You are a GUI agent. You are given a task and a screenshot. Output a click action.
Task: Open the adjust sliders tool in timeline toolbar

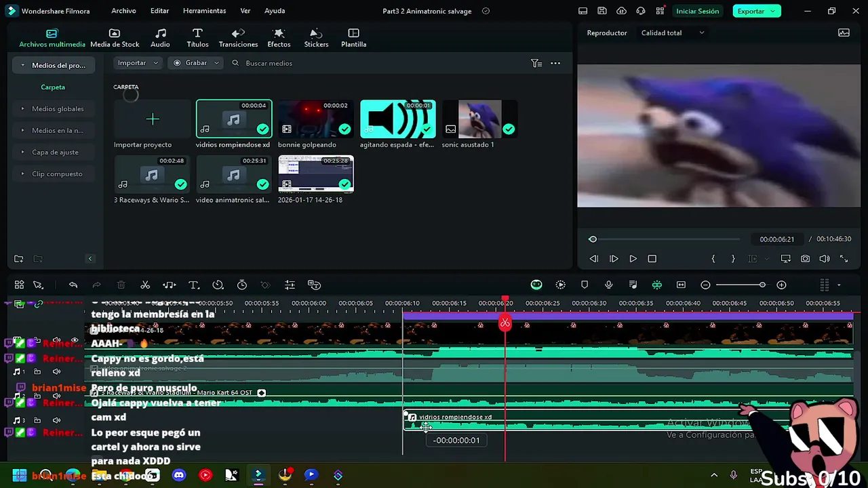point(290,285)
